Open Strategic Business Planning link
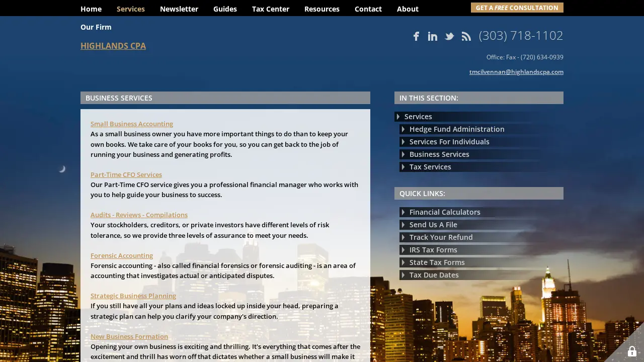Viewport: 644px width, 362px height. point(133,296)
